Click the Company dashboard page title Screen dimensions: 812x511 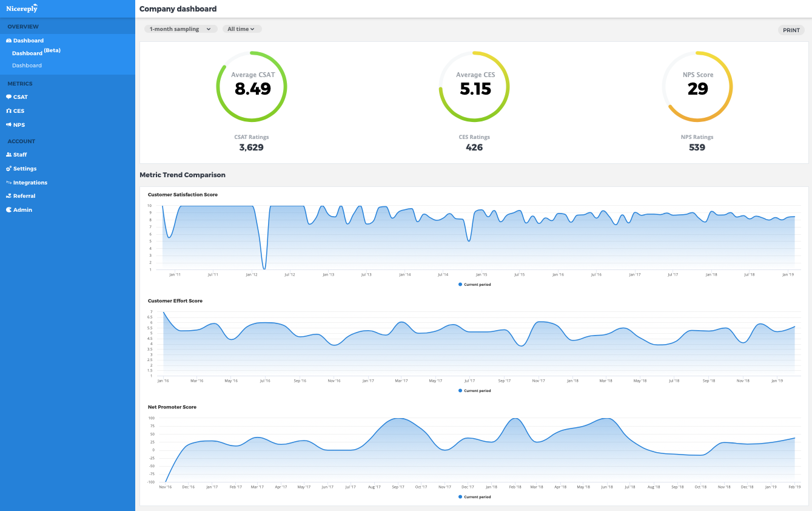[x=178, y=9]
